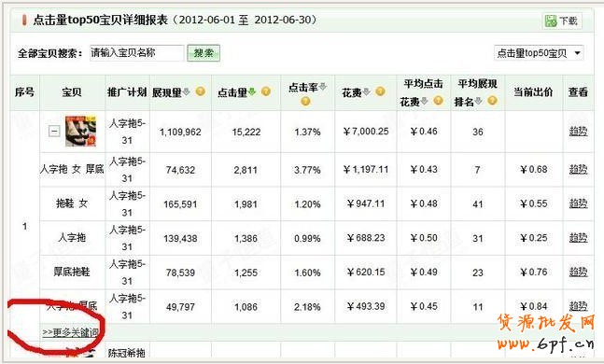
Task: Click the cost value ￥1,197.11
Action: (366, 169)
